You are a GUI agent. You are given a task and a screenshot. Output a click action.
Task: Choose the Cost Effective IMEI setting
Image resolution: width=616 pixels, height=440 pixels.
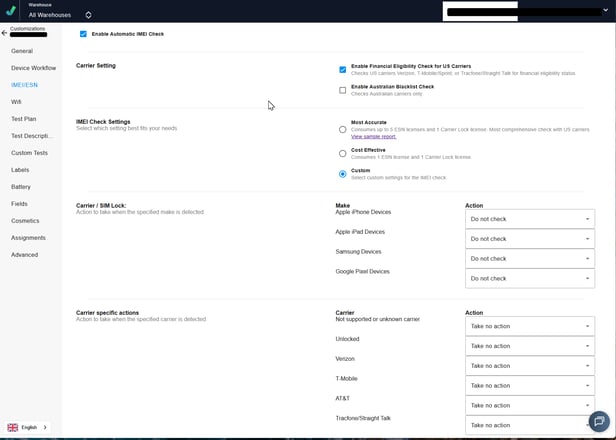pos(343,154)
